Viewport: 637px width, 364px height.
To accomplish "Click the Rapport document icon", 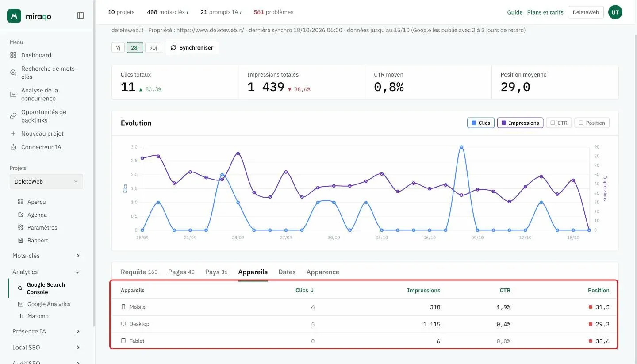I will pos(20,240).
